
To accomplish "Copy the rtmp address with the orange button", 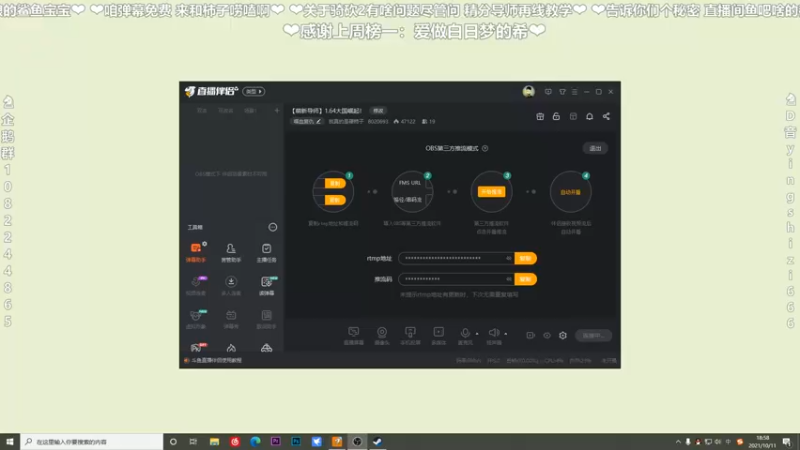I will tap(526, 258).
